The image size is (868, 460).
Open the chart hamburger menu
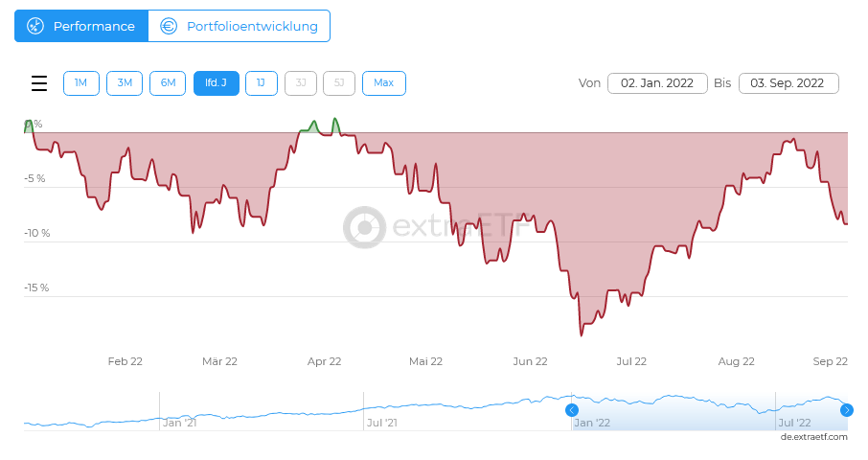pos(39,83)
